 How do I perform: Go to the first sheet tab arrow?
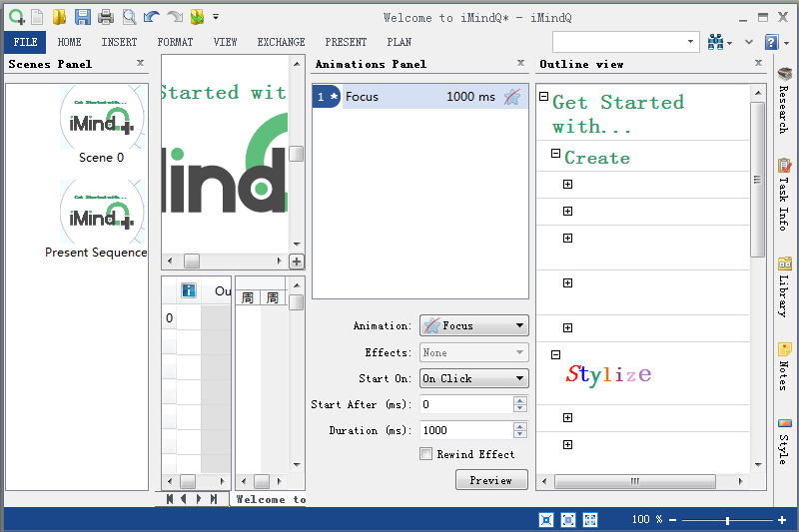170,499
